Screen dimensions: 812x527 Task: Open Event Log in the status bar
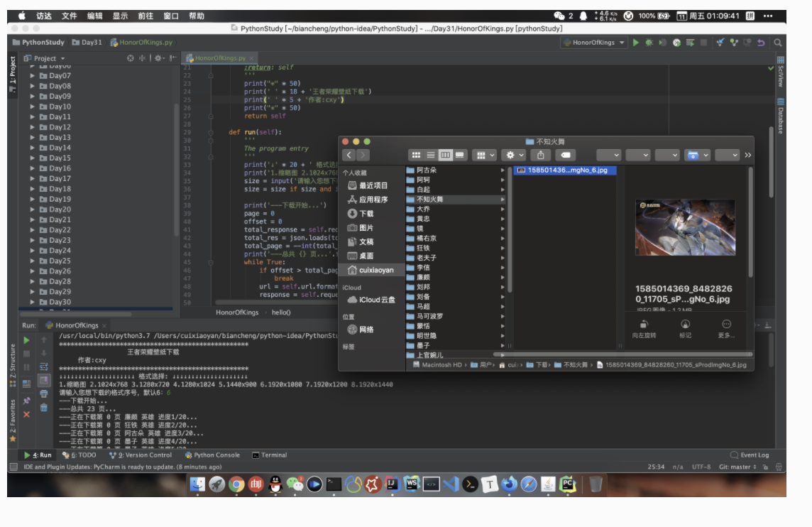pyautogui.click(x=750, y=455)
